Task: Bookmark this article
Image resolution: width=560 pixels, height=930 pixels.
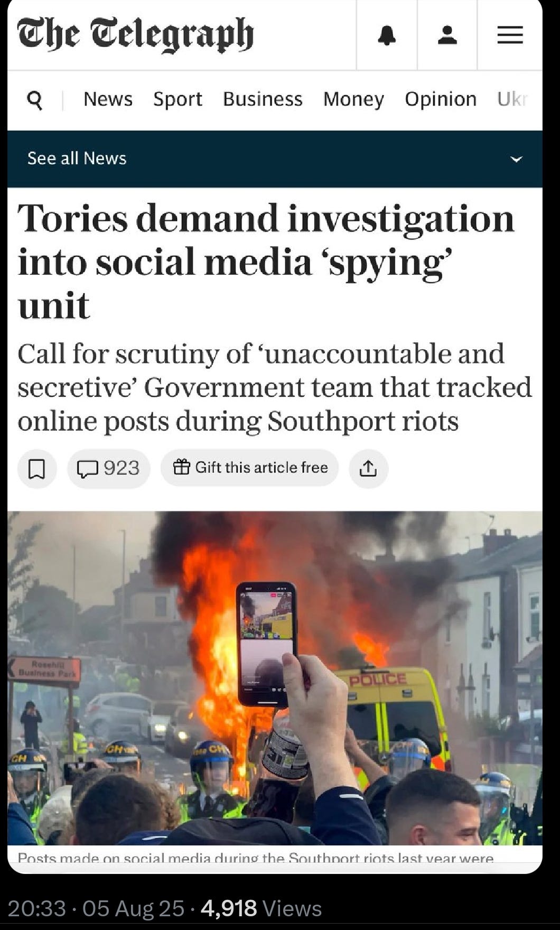Action: point(36,468)
